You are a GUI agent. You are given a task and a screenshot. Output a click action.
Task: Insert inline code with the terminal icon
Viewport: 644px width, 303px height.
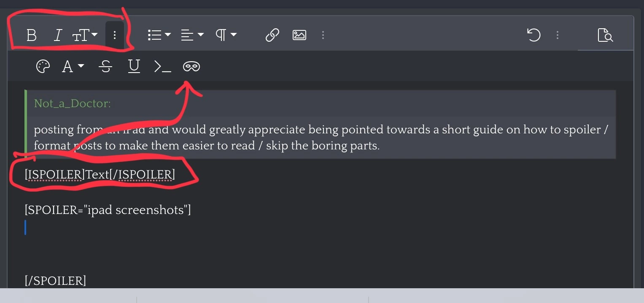point(162,66)
